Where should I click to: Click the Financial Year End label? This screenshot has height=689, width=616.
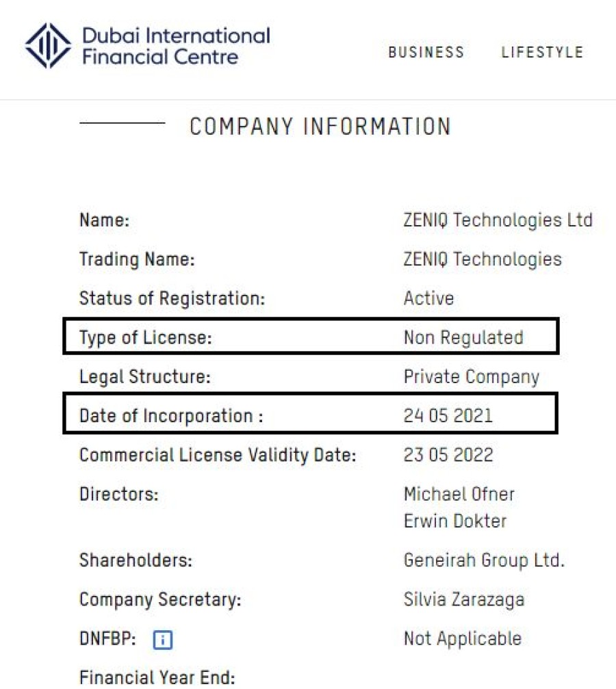click(157, 677)
